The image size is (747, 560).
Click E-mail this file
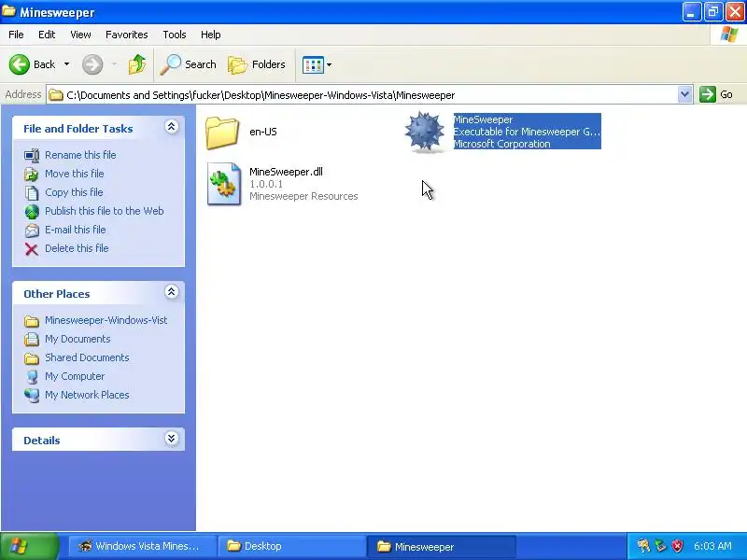(x=76, y=230)
